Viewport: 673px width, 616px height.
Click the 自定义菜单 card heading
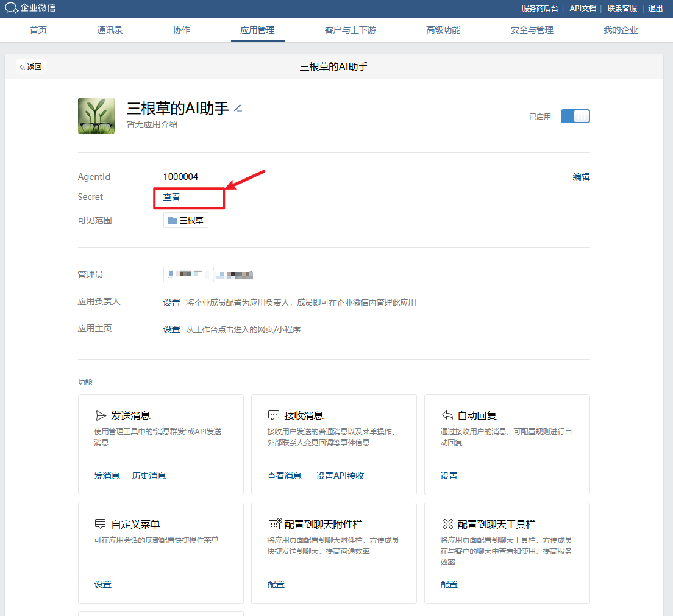click(135, 524)
